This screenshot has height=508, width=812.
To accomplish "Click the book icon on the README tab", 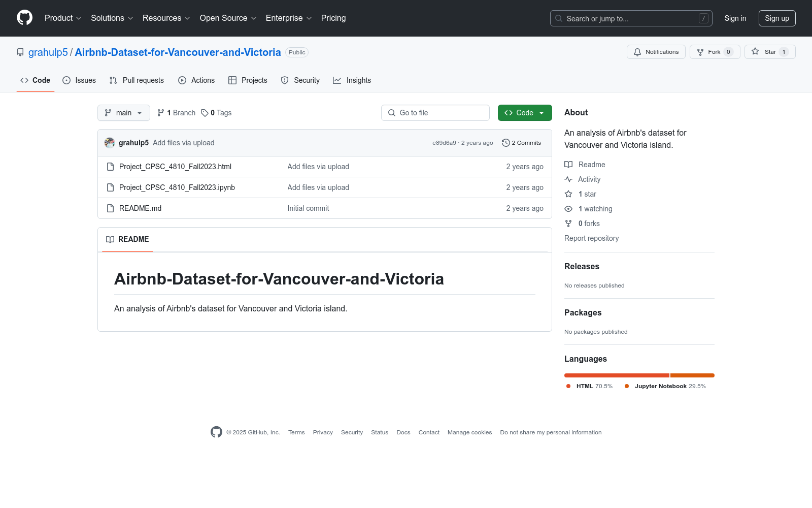I will pos(110,239).
